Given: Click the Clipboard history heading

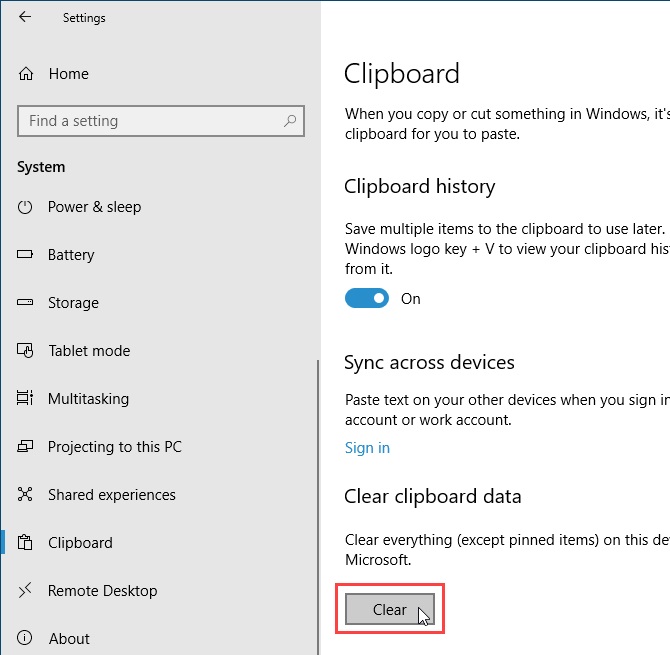Looking at the screenshot, I should click(419, 186).
